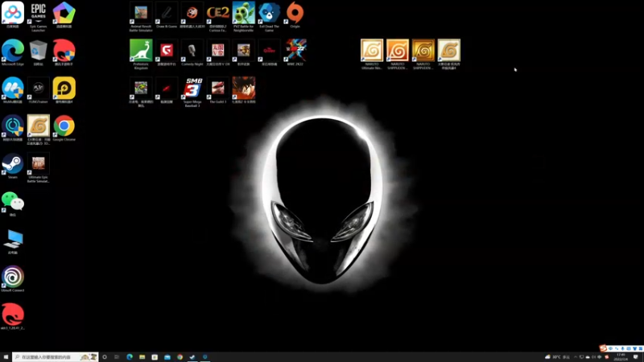Open the red G gaming platform icon

coord(167,53)
